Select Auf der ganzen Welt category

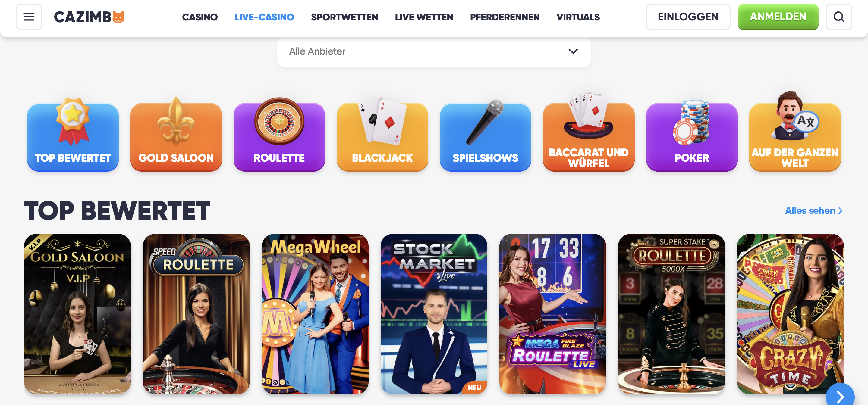(795, 134)
